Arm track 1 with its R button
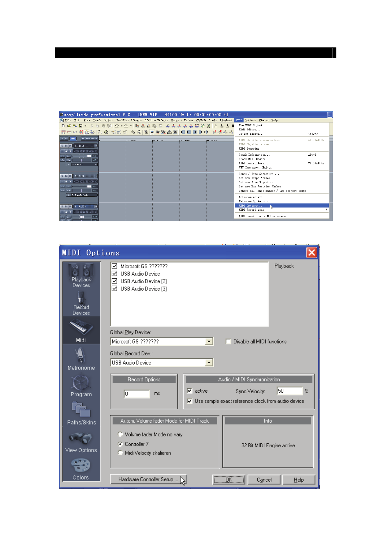The width and height of the screenshot is (392, 555). [70, 146]
